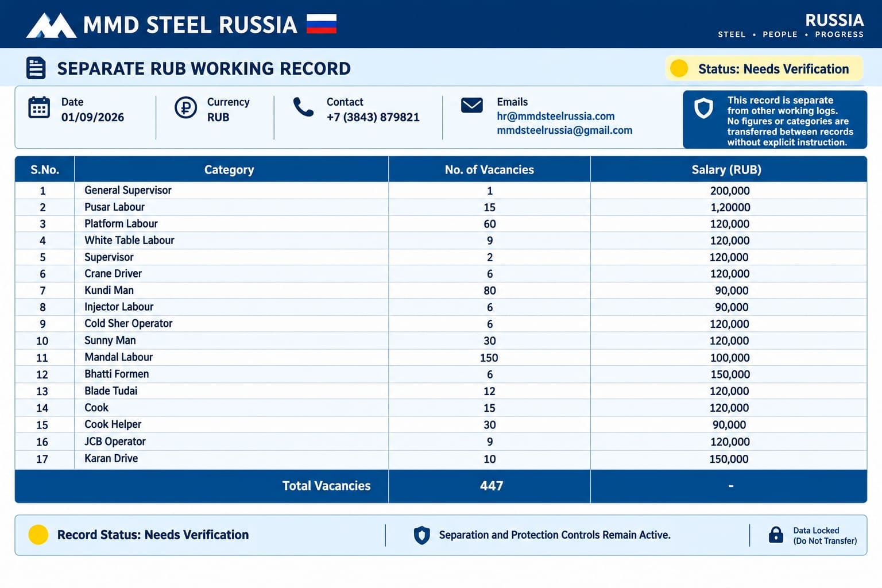Click the Mandal Labour vacancies value 150
The height and width of the screenshot is (588, 882).
[x=489, y=358]
